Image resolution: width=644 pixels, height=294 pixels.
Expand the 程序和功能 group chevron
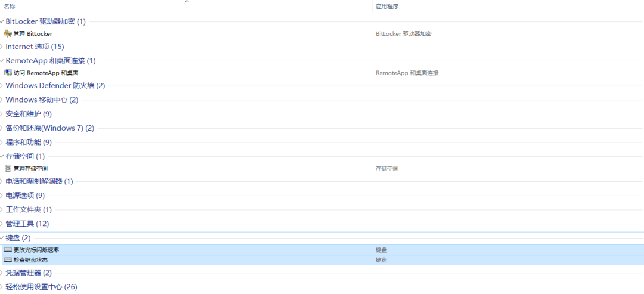2,143
